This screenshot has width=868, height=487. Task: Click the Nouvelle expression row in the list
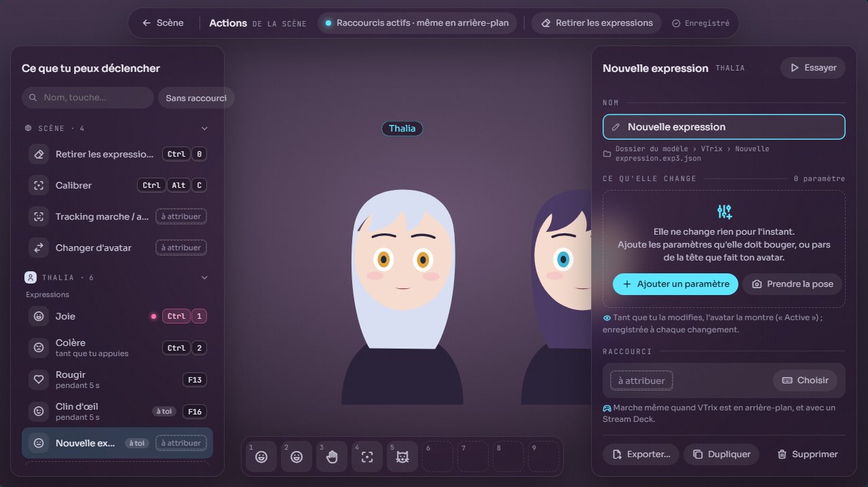click(117, 443)
